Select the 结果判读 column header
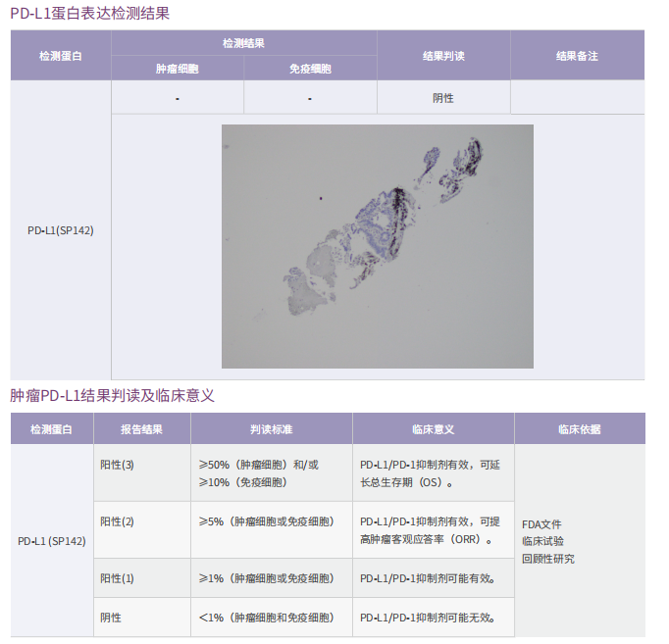The width and height of the screenshot is (669, 644). (442, 56)
